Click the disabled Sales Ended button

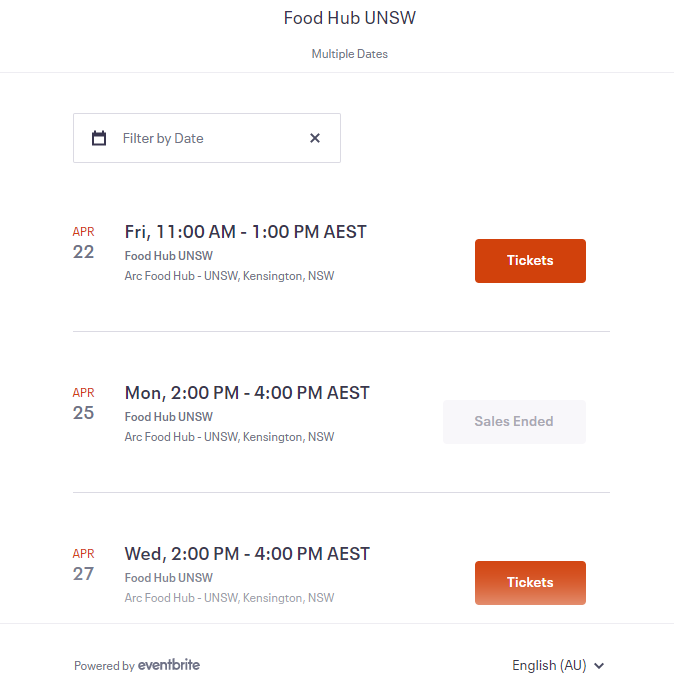(x=514, y=421)
